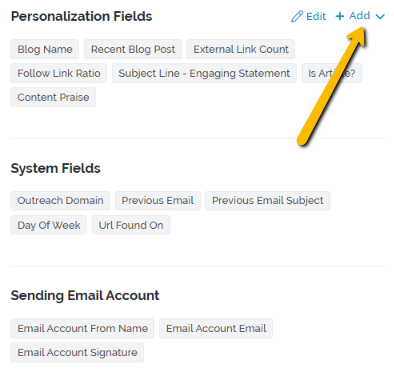This screenshot has height=370, width=394.
Task: Select Previous Email Subject tag
Action: coord(268,201)
